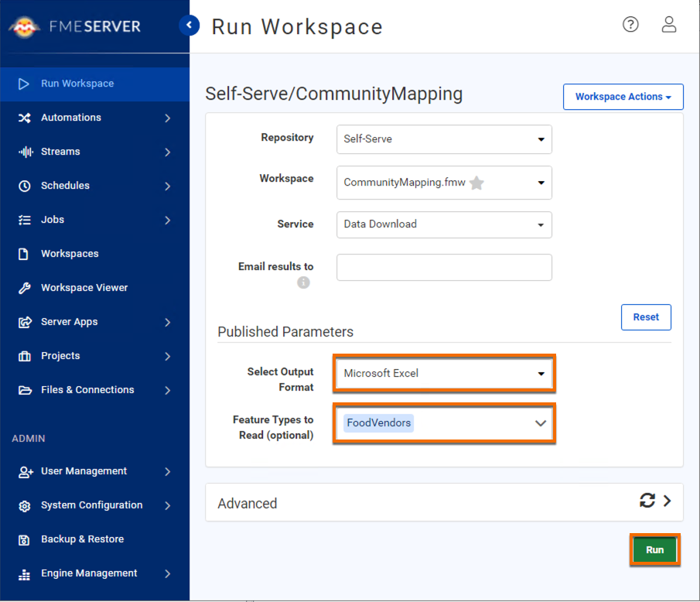Screen dimensions: 700x602
Task: Expand the Streams menu chevron
Action: 167,152
